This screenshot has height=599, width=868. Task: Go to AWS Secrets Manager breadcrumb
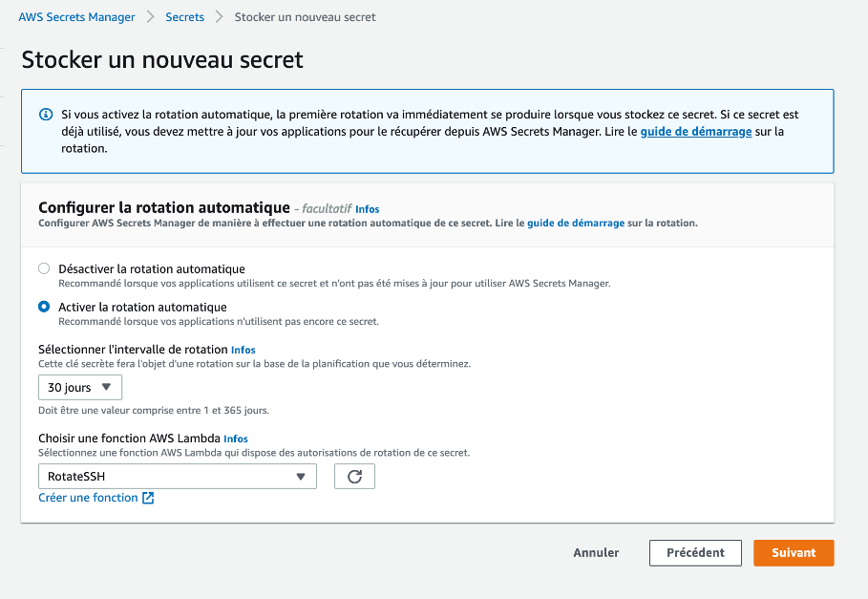coord(76,17)
